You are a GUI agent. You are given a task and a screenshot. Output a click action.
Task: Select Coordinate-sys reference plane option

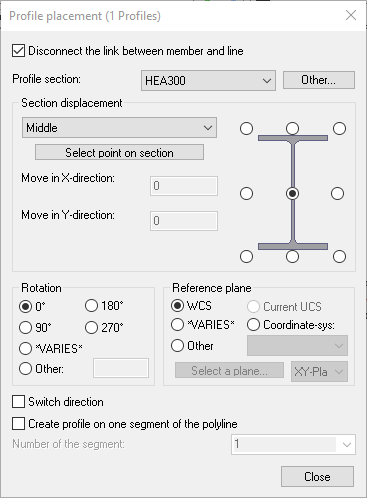(253, 325)
